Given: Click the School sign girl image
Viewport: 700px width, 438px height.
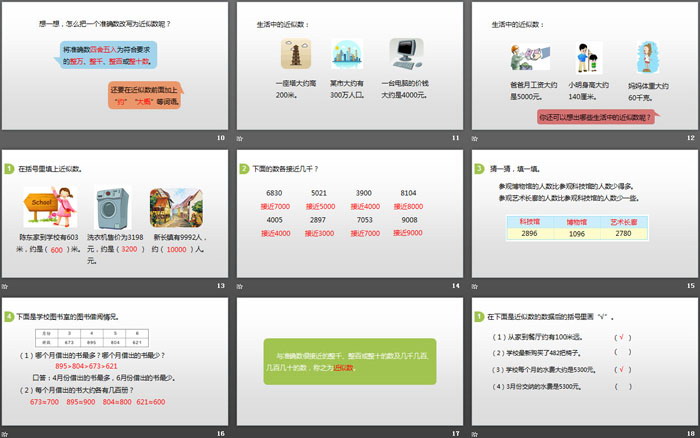Looking at the screenshot, I should [x=50, y=210].
